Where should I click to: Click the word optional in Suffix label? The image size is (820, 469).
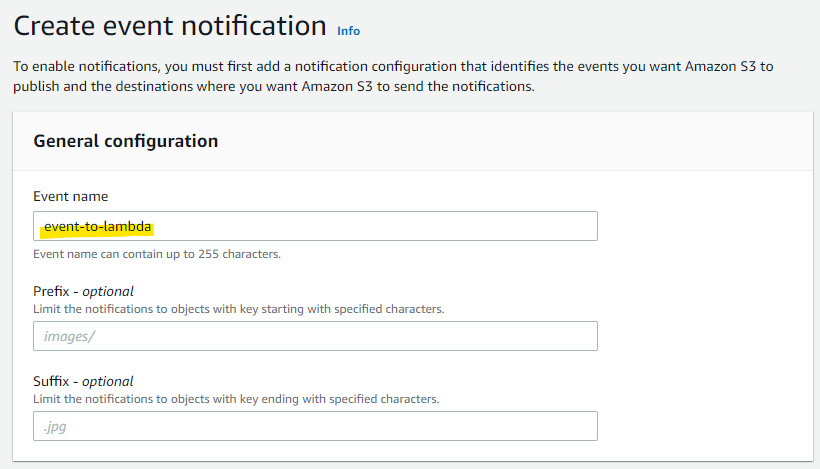108,381
